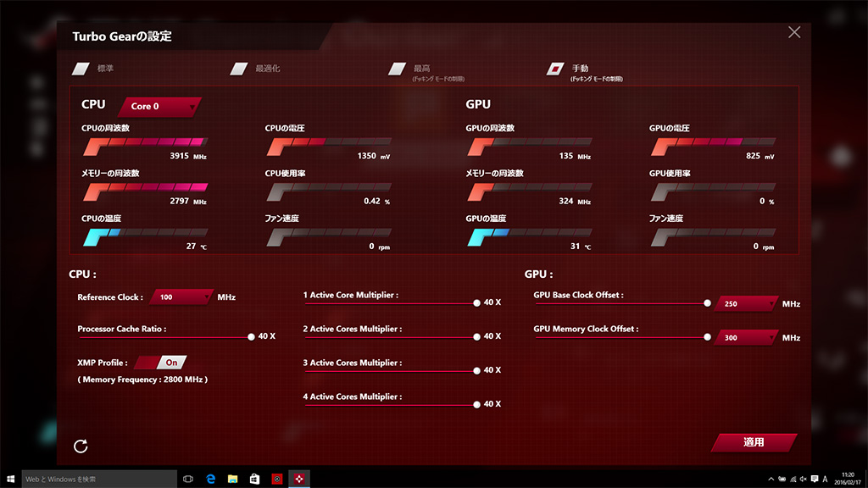Image resolution: width=868 pixels, height=488 pixels.
Task: Close the Turbo Gear settings dialog
Action: [x=794, y=33]
